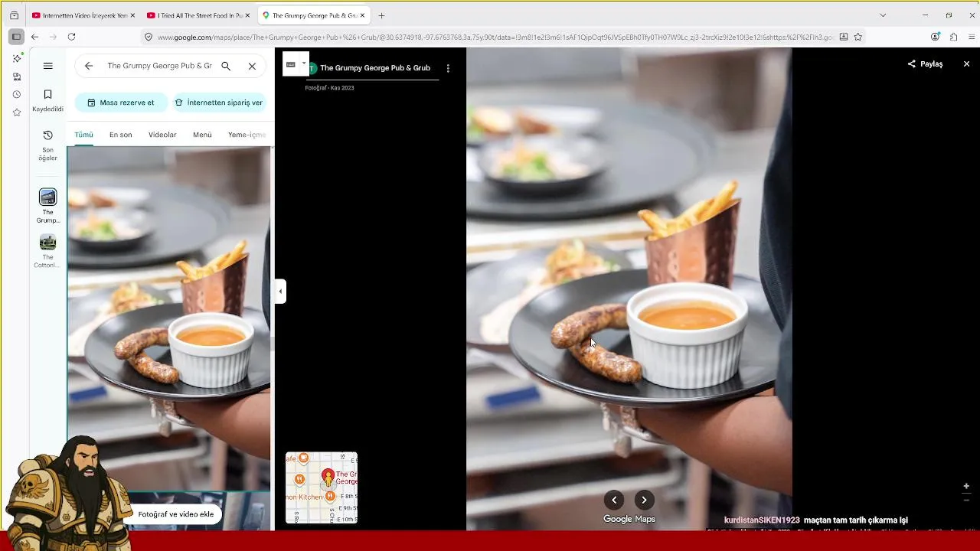The image size is (980, 551).
Task: Click the keyboard input tool icon
Action: (x=291, y=64)
